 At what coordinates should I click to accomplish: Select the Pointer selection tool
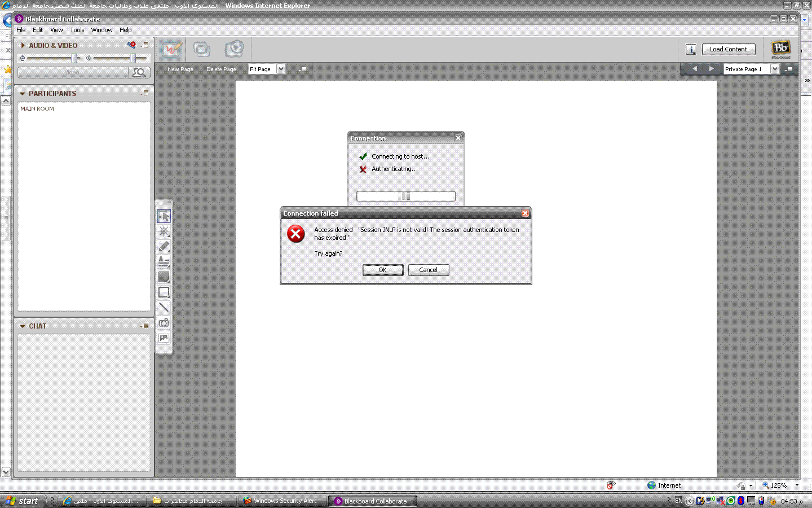tap(164, 216)
